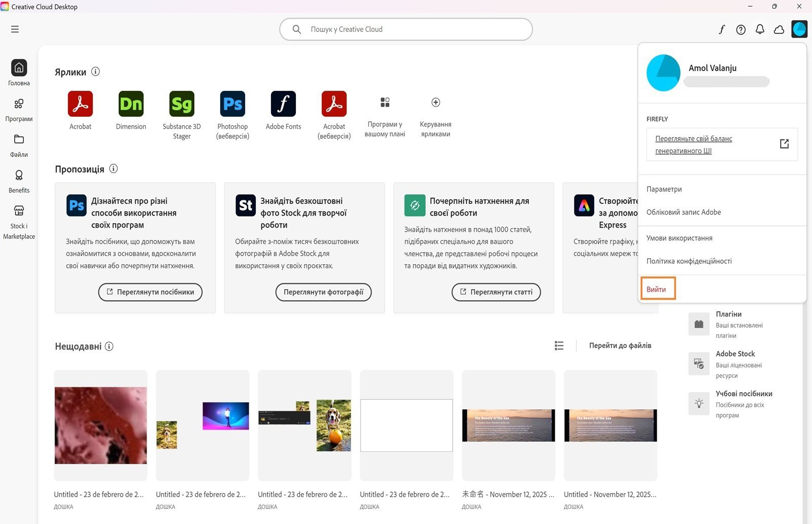This screenshot has width=812, height=524.
Task: Open the generative AI balance link
Action: click(693, 145)
